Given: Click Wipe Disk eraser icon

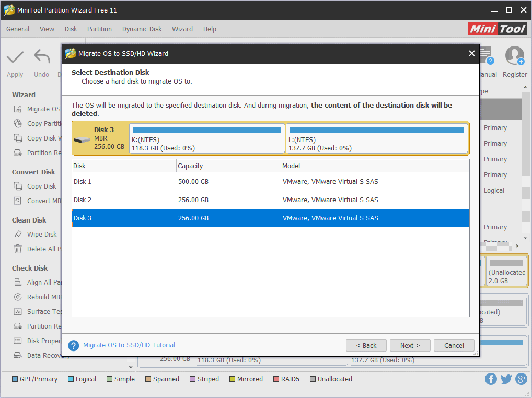Looking at the screenshot, I should 18,235.
